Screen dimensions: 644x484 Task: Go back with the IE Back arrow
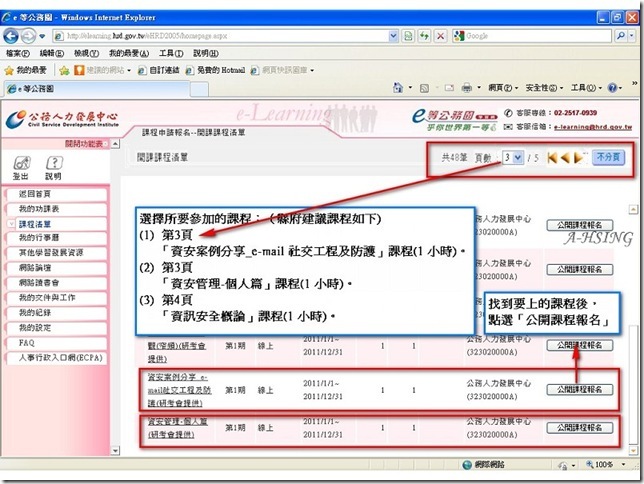pyautogui.click(x=11, y=36)
